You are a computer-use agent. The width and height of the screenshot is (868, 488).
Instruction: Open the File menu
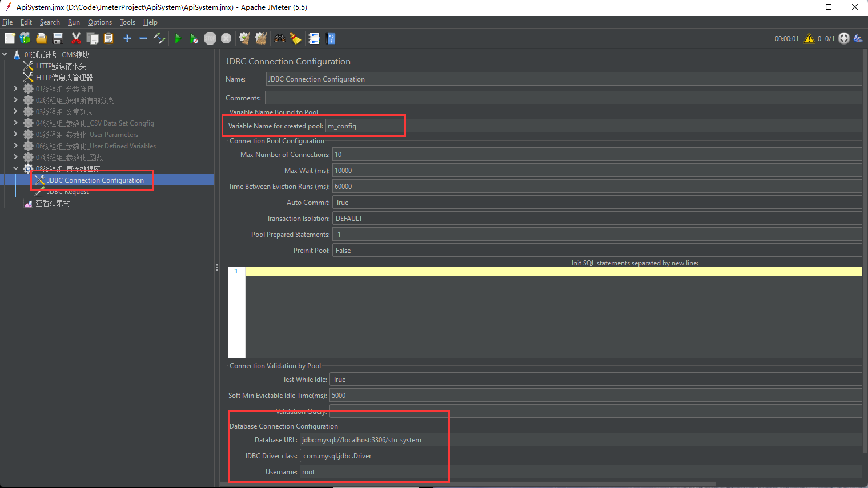7,22
